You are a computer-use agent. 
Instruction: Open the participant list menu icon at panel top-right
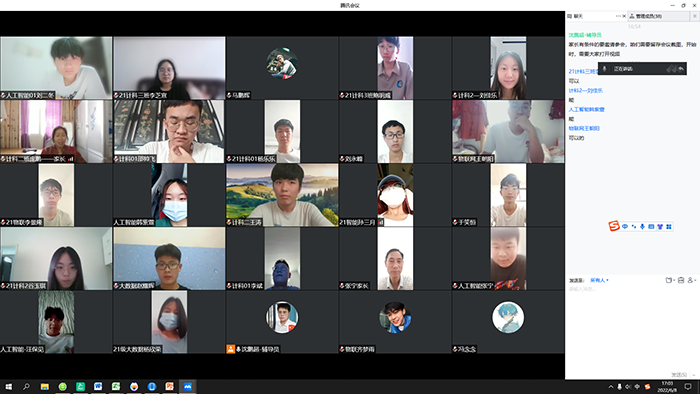pyautogui.click(x=695, y=16)
